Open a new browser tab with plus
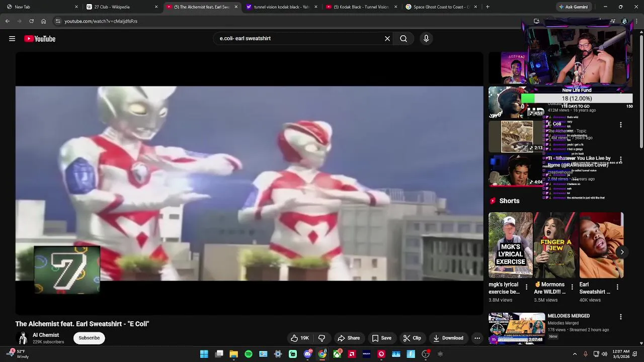 tap(488, 7)
